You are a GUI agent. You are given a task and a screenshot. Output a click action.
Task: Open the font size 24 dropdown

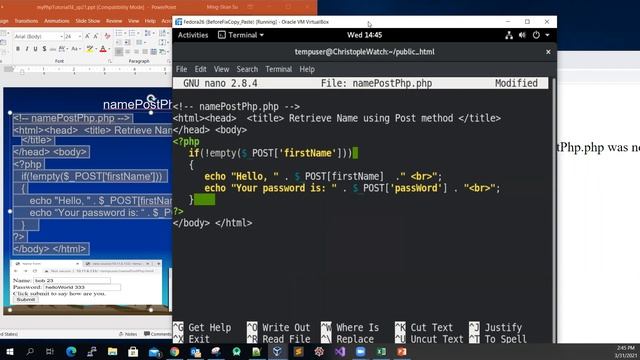[79, 36]
